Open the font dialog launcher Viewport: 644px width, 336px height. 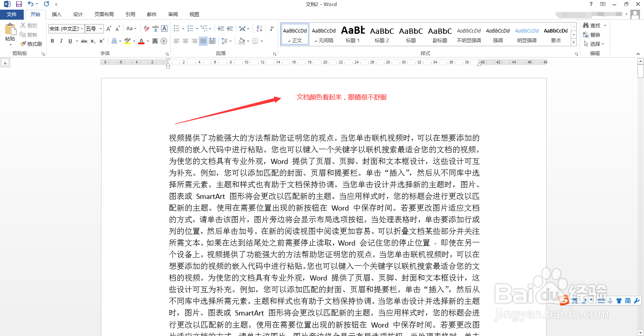[x=167, y=54]
